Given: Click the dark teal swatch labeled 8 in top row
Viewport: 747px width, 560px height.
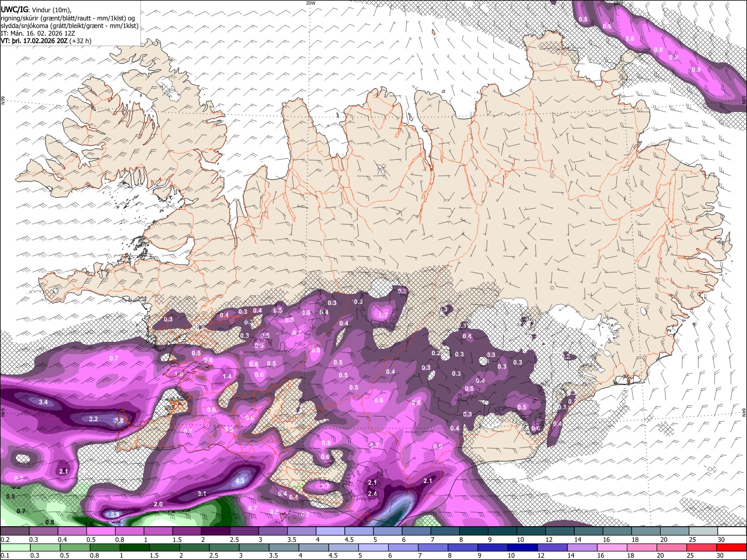Looking at the screenshot, I should click(473, 531).
